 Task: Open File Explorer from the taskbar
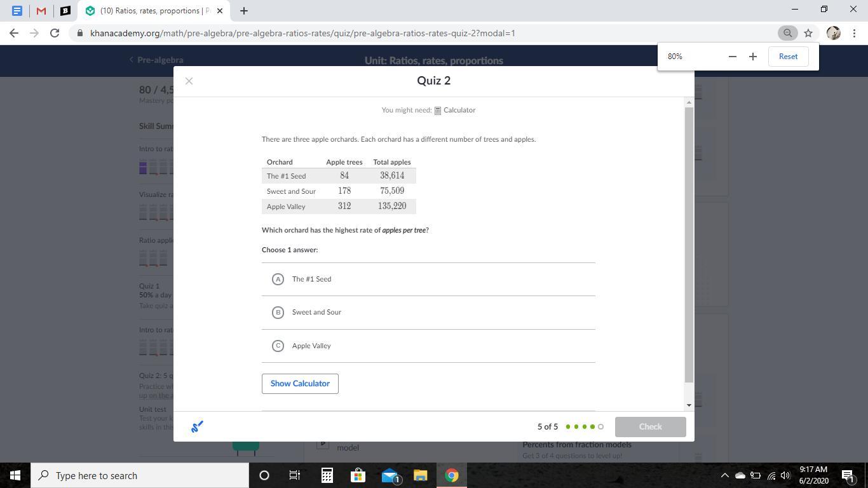pyautogui.click(x=421, y=475)
